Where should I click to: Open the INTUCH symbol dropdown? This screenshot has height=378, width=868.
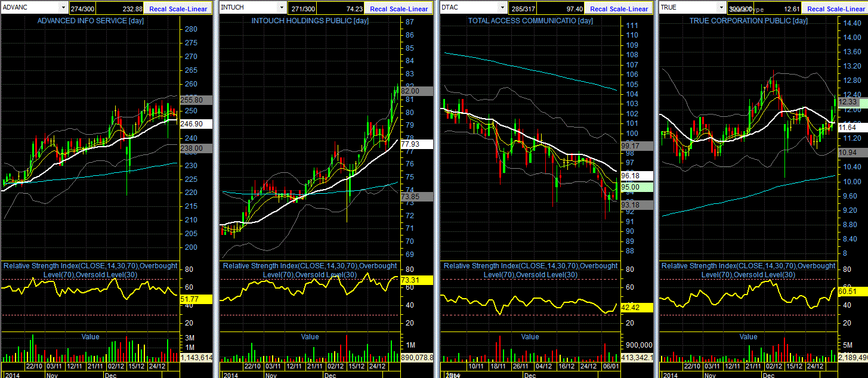282,8
